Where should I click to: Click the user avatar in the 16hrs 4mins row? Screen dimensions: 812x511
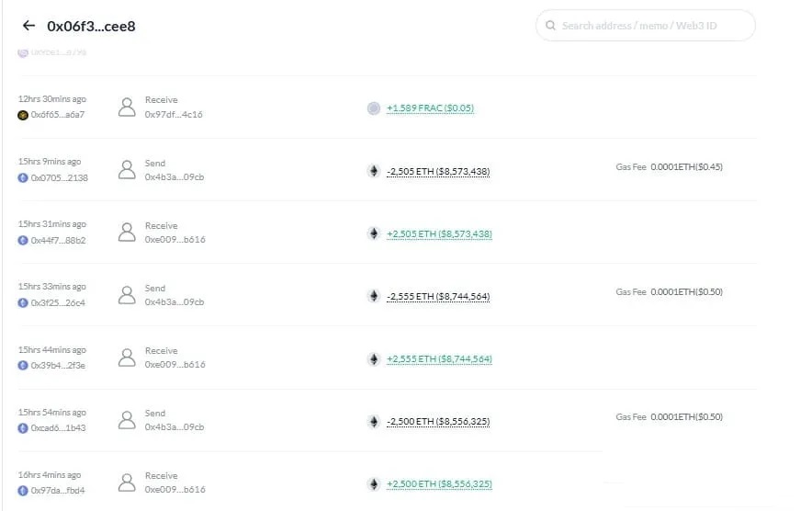(127, 483)
